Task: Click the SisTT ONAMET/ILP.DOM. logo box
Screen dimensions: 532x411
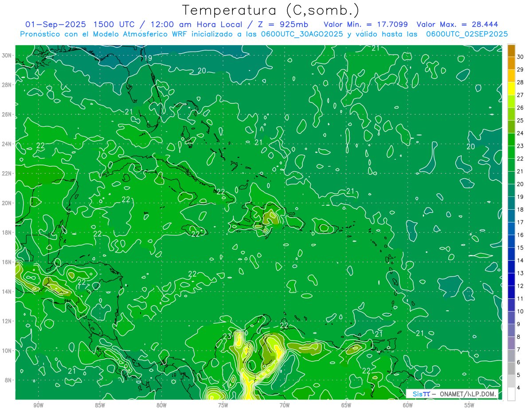Action: click(x=452, y=394)
